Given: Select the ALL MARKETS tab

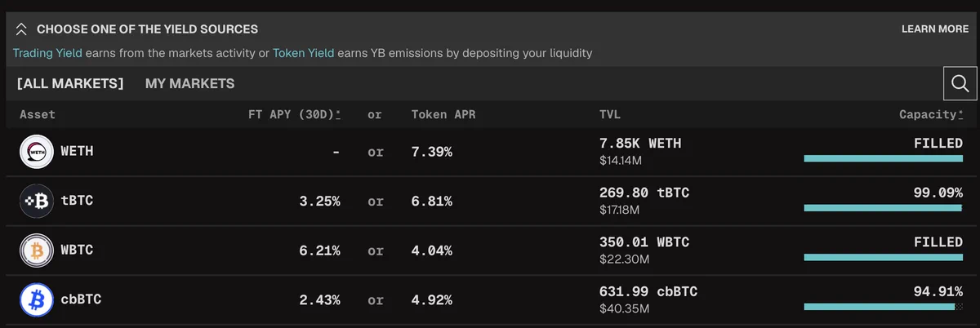Looking at the screenshot, I should 70,83.
